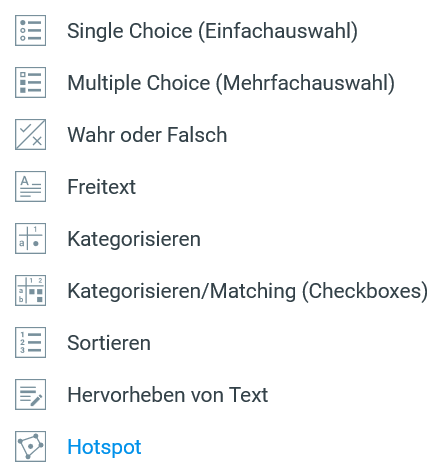Click the Single Choice radio-list icon
The height and width of the screenshot is (470, 447).
(x=30, y=30)
